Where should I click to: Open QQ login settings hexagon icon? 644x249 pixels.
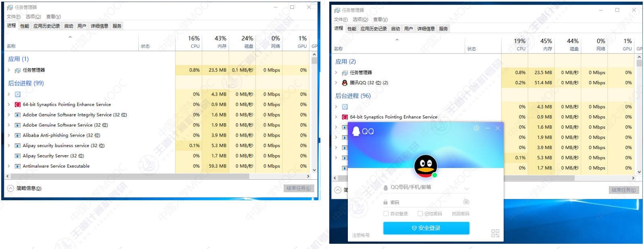click(477, 128)
